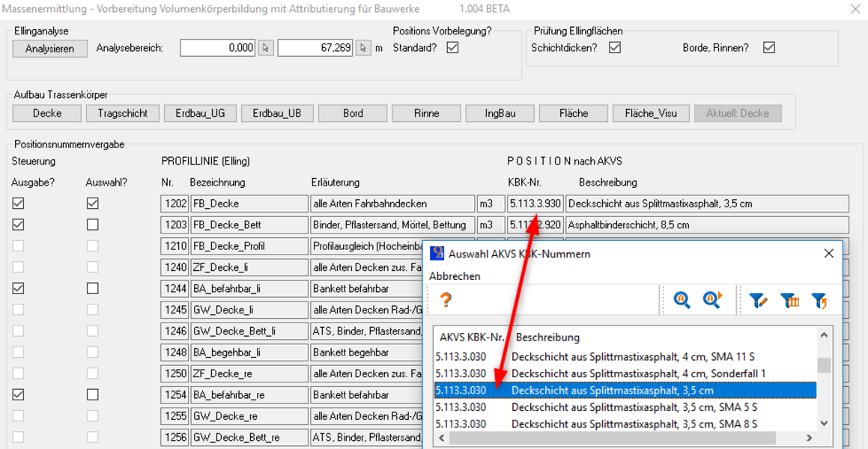868x449 pixels.
Task: Click the application icon of AKVS dialog
Action: 438,254
